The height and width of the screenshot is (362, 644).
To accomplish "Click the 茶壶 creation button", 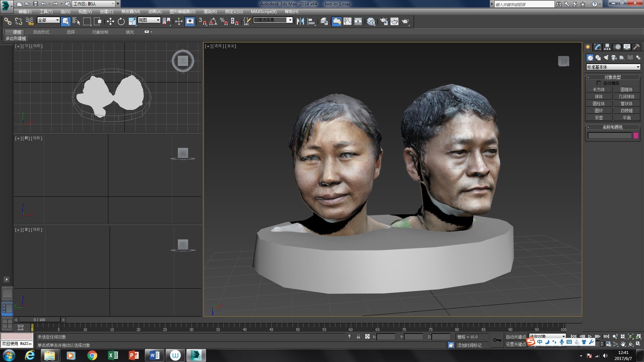I will tap(599, 118).
